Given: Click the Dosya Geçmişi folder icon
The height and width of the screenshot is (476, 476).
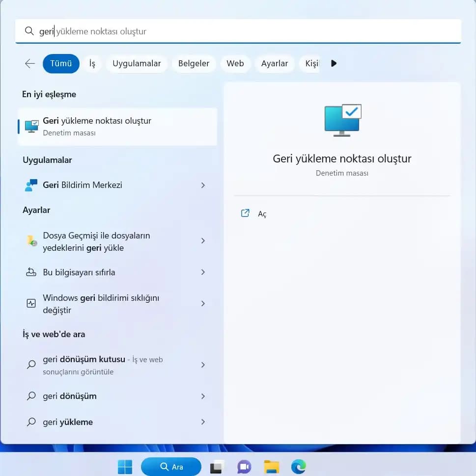Looking at the screenshot, I should [31, 241].
